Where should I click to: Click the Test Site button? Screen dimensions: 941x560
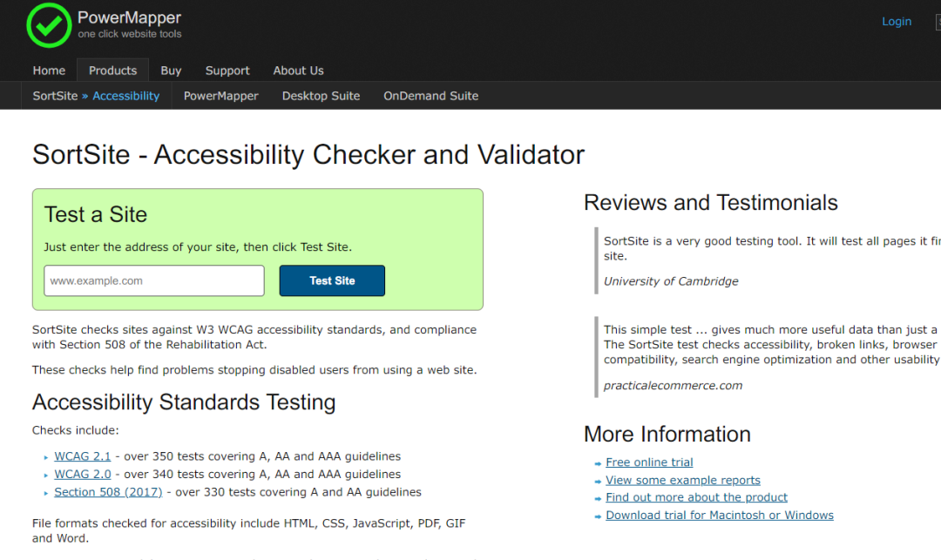click(332, 280)
